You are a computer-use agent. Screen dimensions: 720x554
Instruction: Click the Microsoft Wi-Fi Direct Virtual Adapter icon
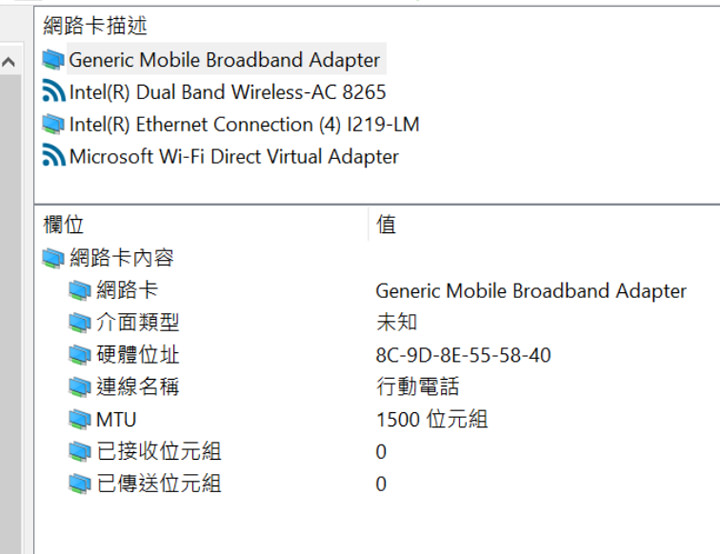point(53,157)
